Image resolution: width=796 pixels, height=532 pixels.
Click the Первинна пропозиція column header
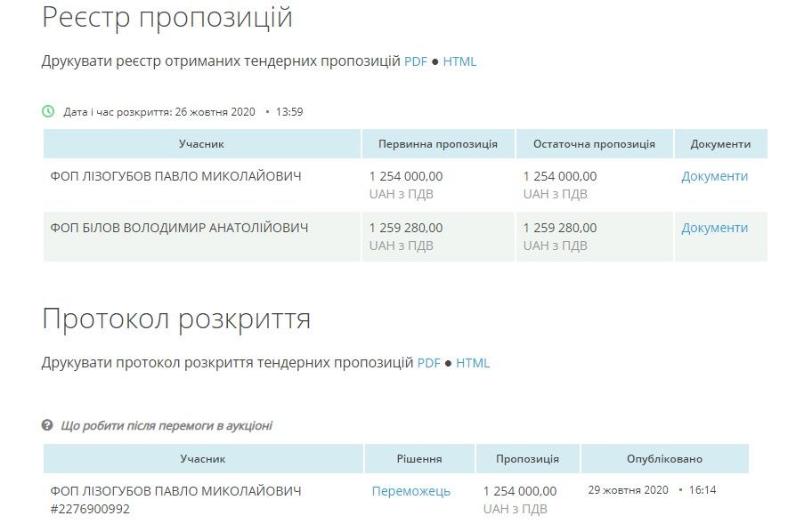click(436, 143)
